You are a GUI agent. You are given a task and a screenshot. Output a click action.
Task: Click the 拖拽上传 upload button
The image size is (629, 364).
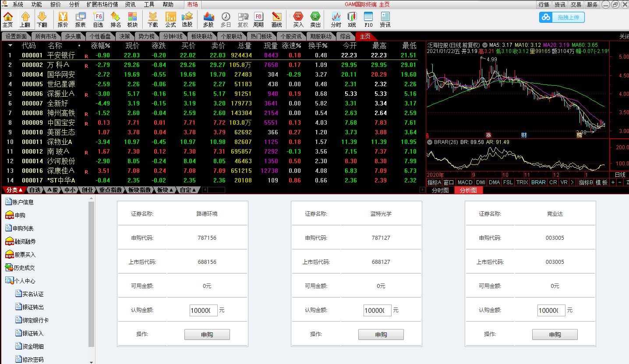point(562,17)
